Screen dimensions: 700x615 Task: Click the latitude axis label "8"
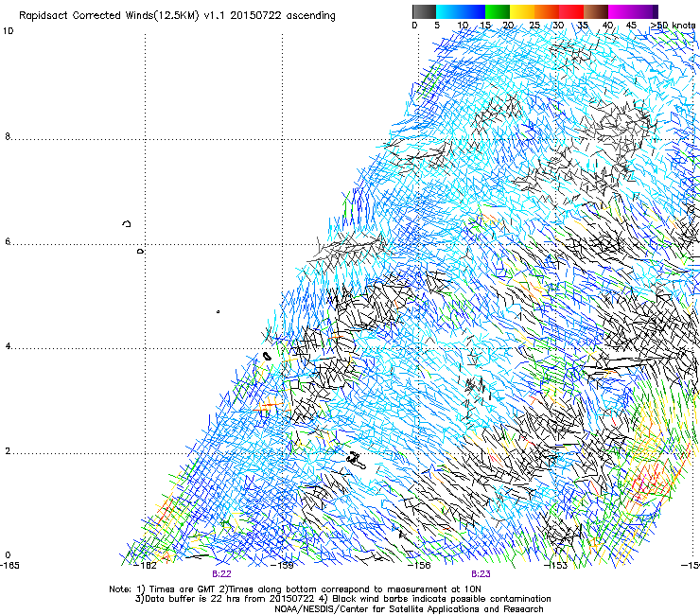(x=8, y=136)
